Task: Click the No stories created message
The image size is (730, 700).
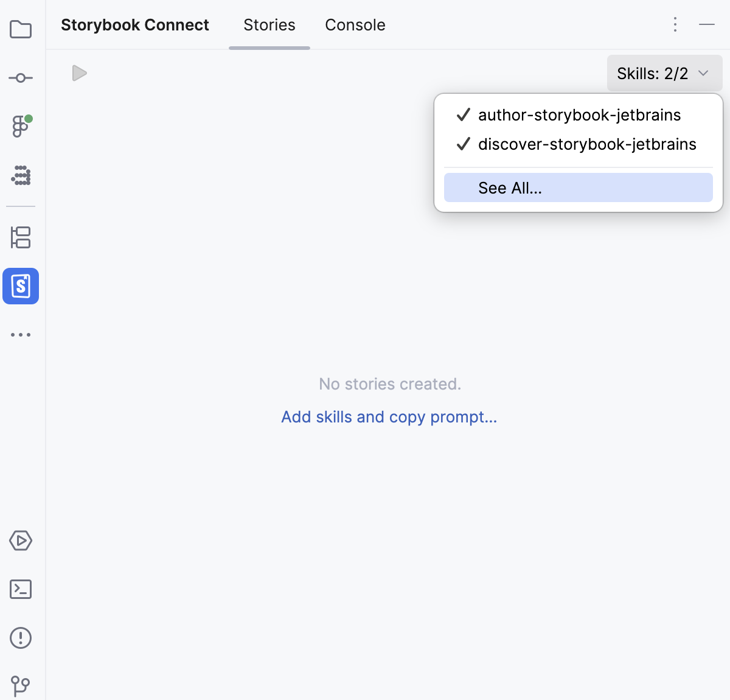Action: [390, 384]
